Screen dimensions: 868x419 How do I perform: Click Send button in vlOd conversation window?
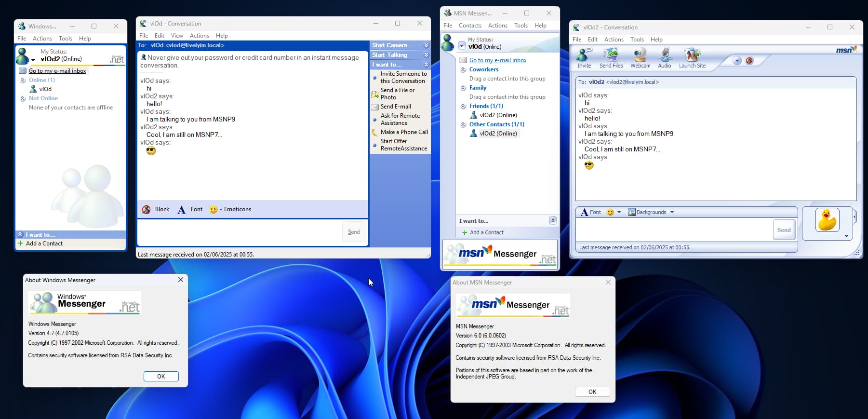[354, 232]
